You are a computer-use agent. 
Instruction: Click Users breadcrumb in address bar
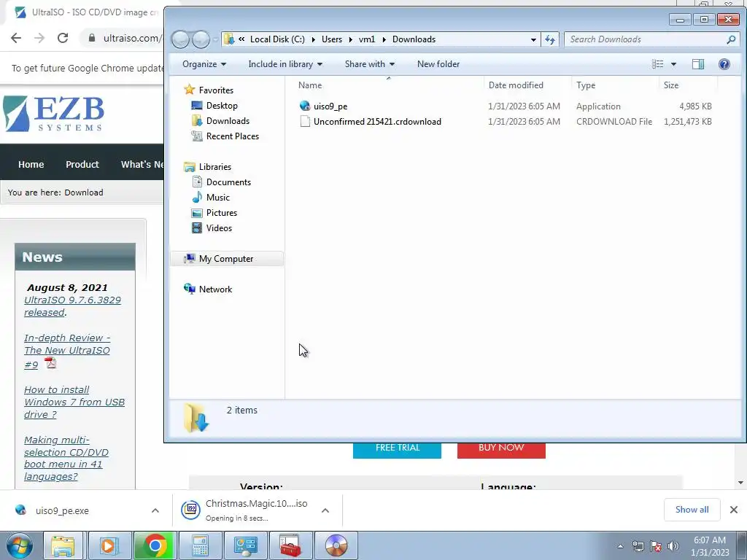click(x=332, y=39)
